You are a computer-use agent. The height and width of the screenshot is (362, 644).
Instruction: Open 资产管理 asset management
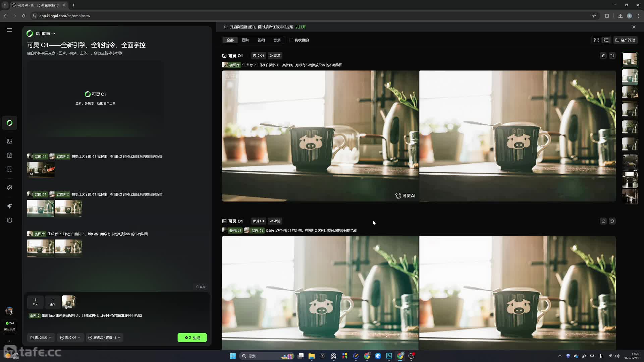(625, 40)
